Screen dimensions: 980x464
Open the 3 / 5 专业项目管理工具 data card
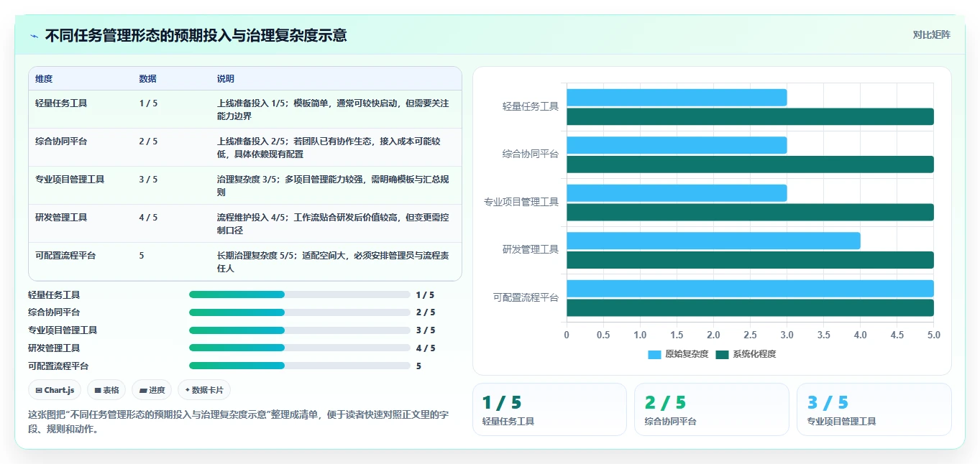coord(874,409)
